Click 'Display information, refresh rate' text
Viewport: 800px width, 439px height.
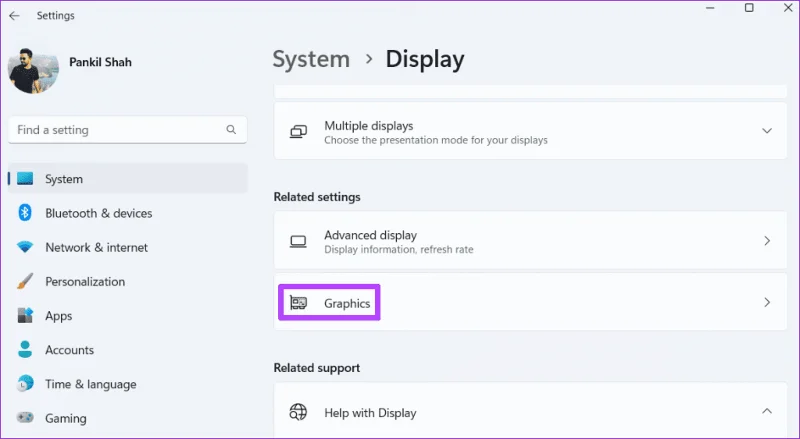pos(398,250)
